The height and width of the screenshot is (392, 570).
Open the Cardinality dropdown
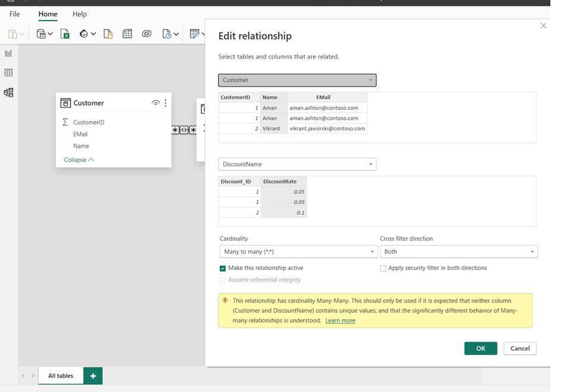(x=299, y=251)
